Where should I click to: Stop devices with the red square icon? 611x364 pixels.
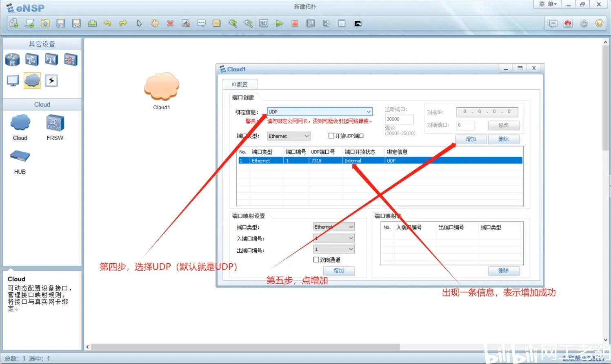coord(295,23)
